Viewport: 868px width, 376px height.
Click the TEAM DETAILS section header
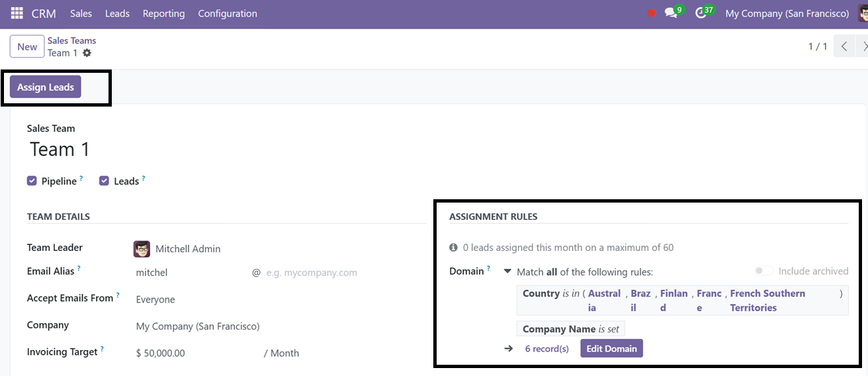(x=58, y=216)
